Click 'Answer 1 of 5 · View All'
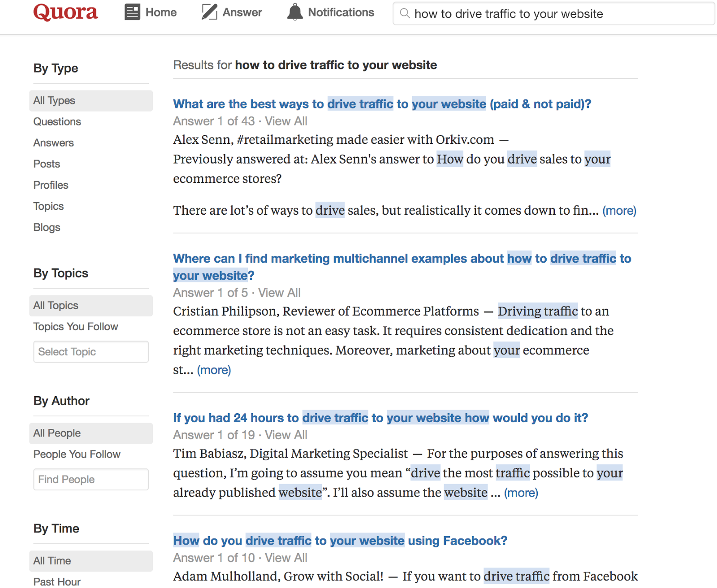Screen dimensions: 717x588 click(x=237, y=293)
